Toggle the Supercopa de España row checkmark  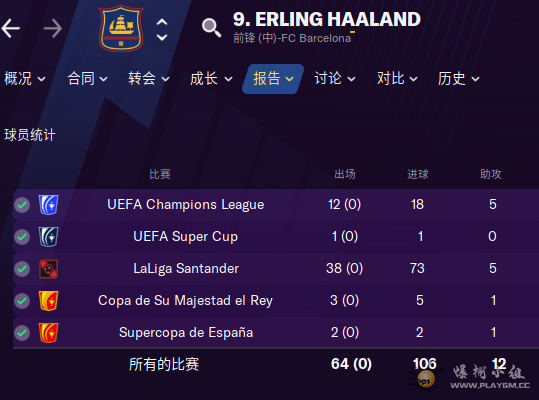point(22,333)
